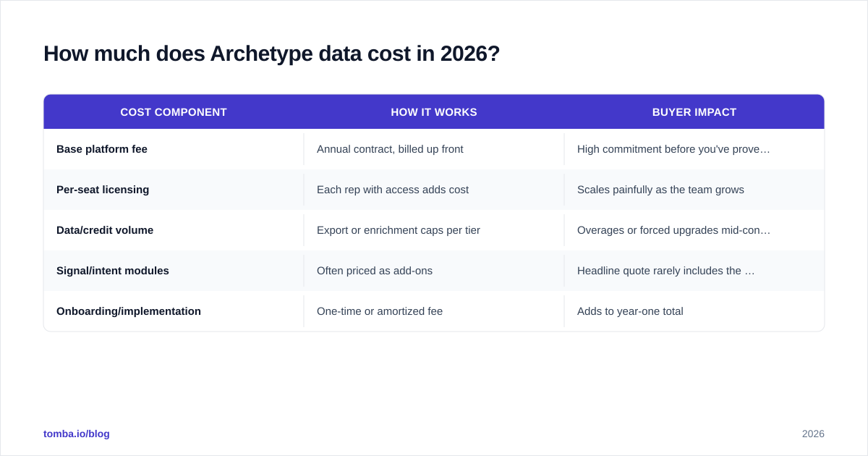Click the 'BUYER IMPACT' column header
This screenshot has height=456, width=868.
pyautogui.click(x=694, y=112)
